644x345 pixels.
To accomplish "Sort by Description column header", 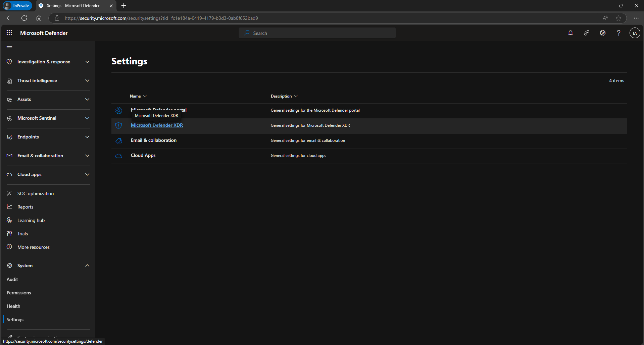I will click(x=284, y=96).
